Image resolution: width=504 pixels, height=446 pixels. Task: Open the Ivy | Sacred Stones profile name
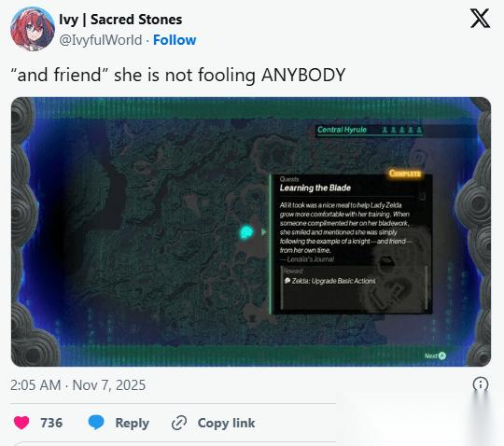pyautogui.click(x=120, y=20)
